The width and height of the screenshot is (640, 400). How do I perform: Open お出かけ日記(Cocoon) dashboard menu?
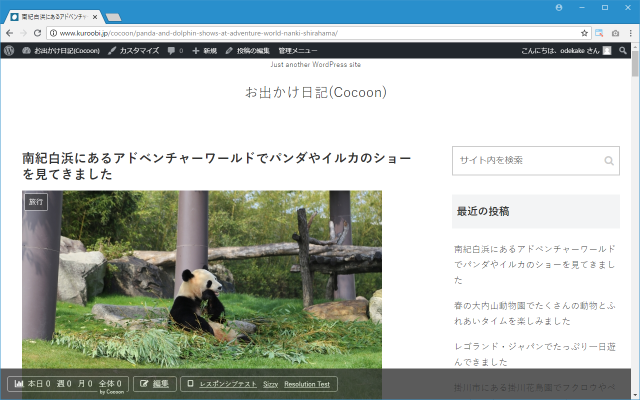pyautogui.click(x=61, y=51)
